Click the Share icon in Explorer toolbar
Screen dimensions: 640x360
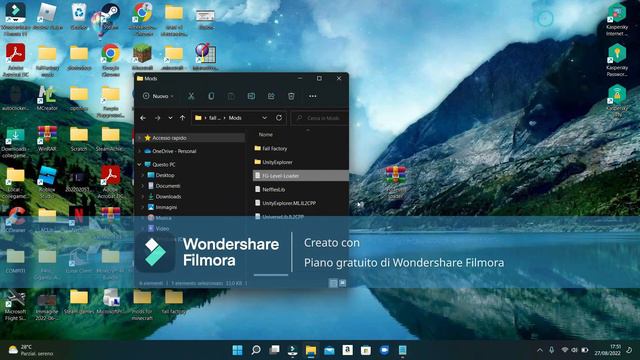[x=271, y=96]
